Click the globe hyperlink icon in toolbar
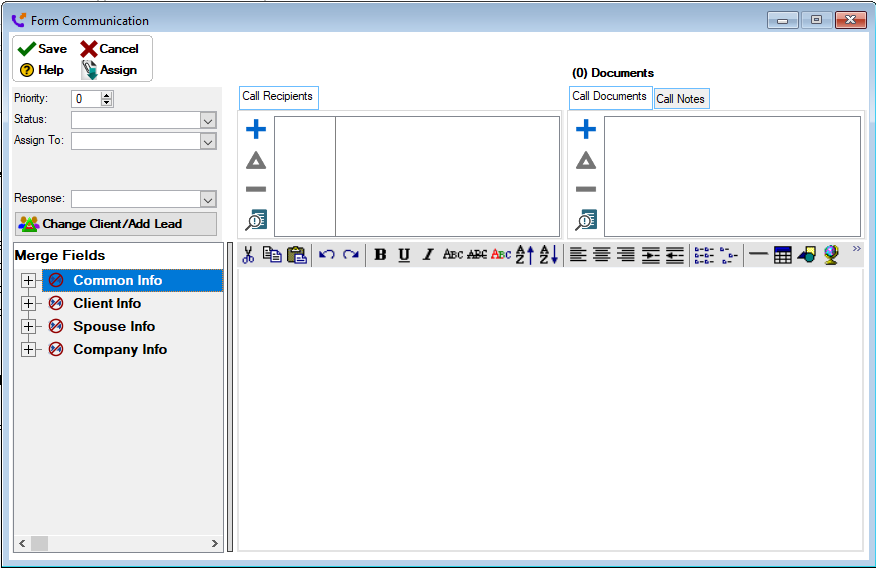Image resolution: width=876 pixels, height=568 pixels. (831, 255)
